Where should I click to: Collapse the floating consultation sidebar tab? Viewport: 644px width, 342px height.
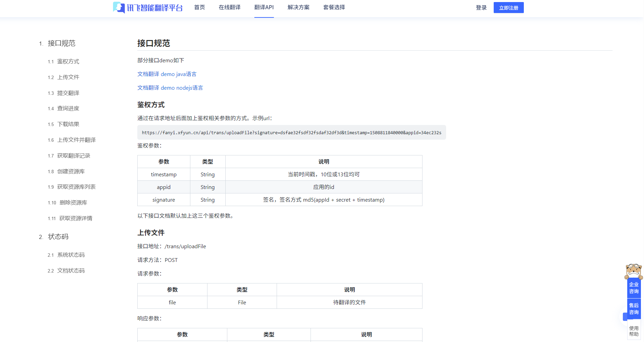pyautogui.click(x=624, y=317)
